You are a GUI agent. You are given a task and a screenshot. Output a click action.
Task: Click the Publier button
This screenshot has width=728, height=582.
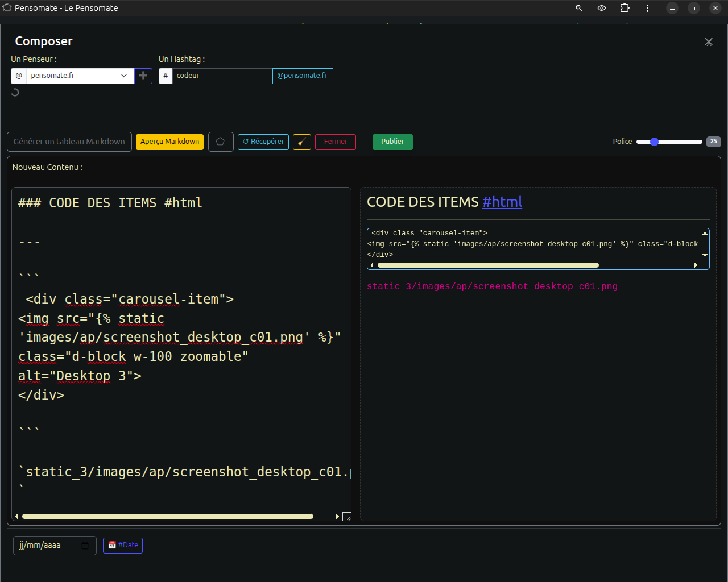[x=392, y=142]
